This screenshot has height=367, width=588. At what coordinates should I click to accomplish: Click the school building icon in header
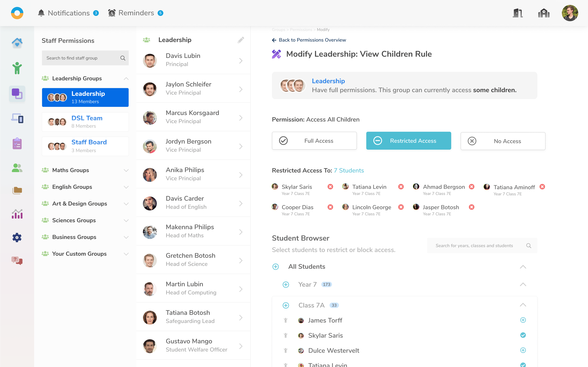[543, 13]
